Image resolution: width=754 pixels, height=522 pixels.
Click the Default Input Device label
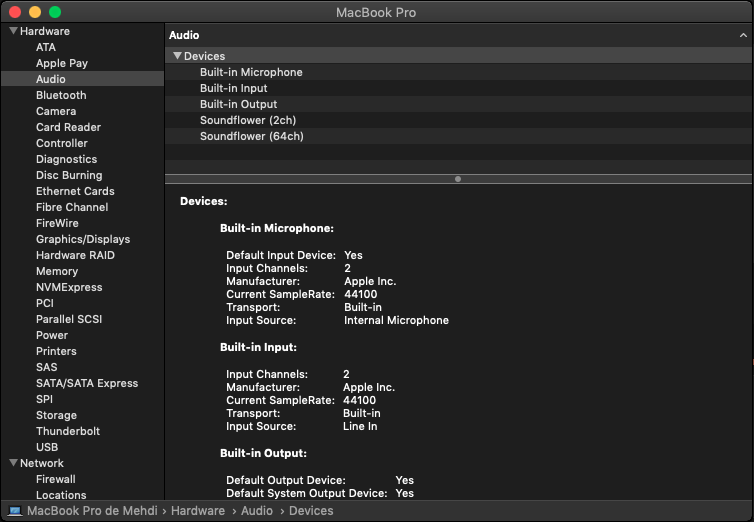point(281,255)
